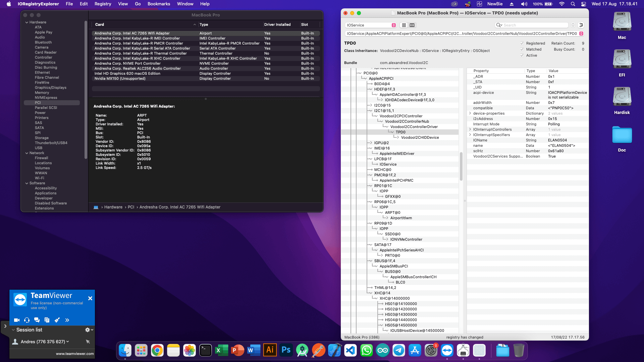Launch Google Chrome from the Dock

point(157,351)
